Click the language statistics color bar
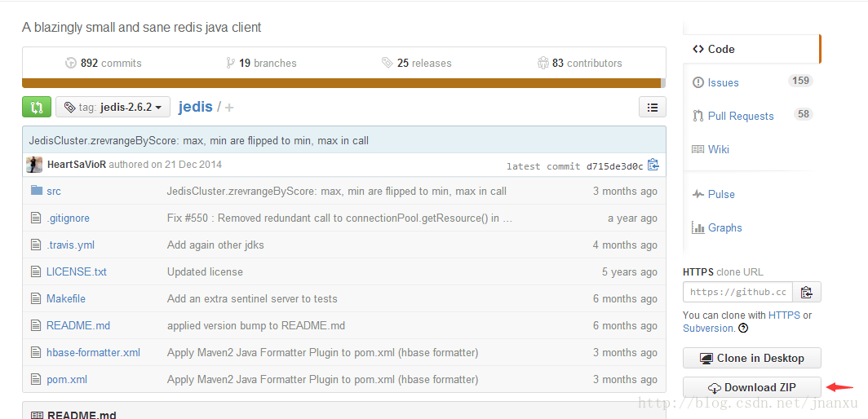The width and height of the screenshot is (868, 419). pos(343,83)
